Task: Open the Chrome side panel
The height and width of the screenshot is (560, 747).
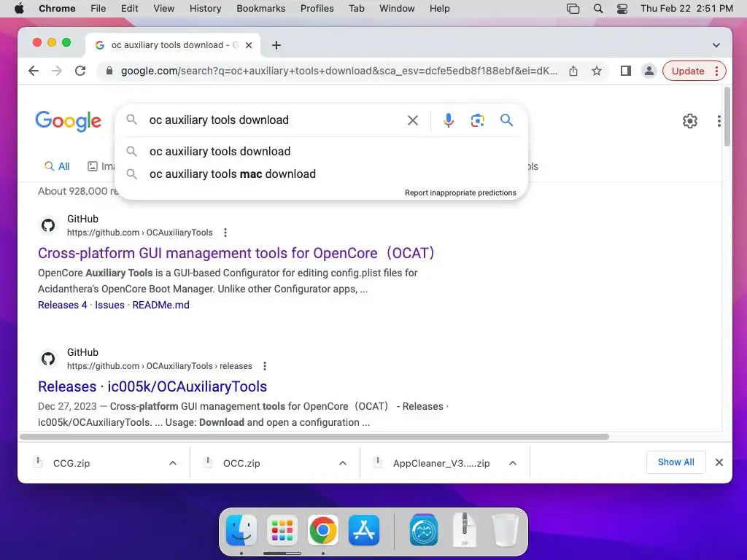Action: (625, 71)
